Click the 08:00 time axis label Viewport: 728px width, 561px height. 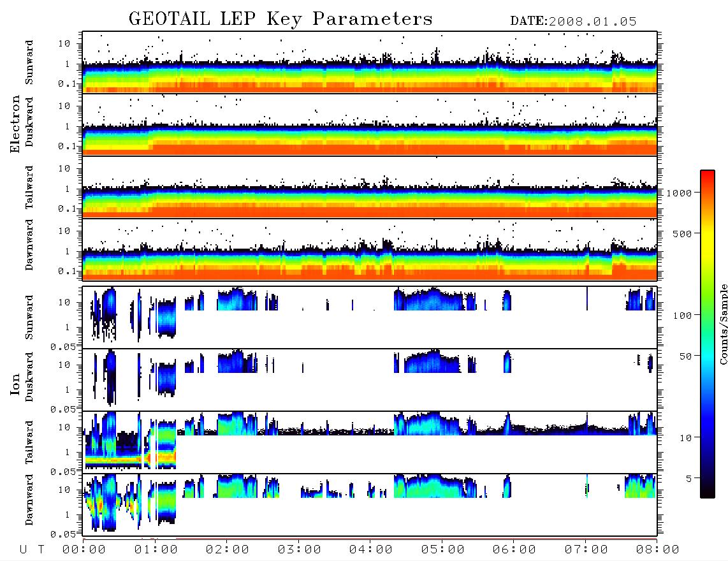(x=658, y=550)
